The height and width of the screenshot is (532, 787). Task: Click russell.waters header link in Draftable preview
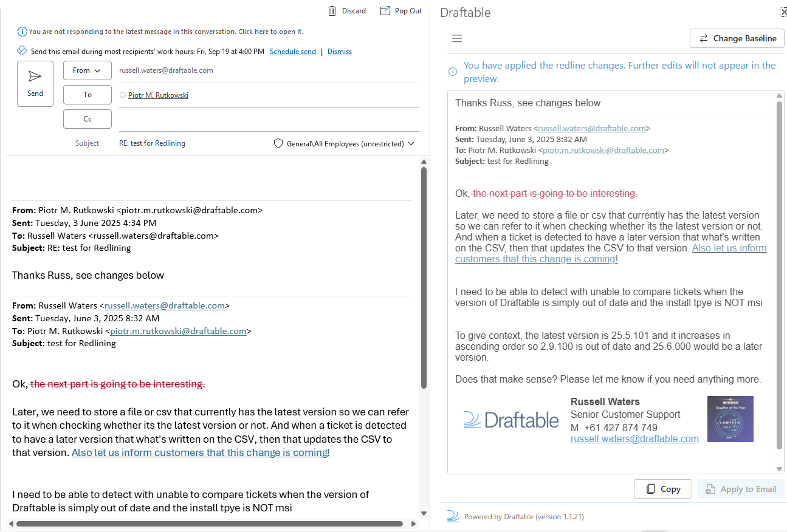[x=591, y=128]
